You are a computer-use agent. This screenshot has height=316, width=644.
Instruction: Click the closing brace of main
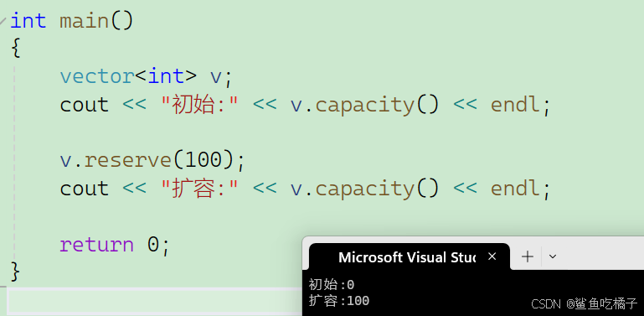15,272
